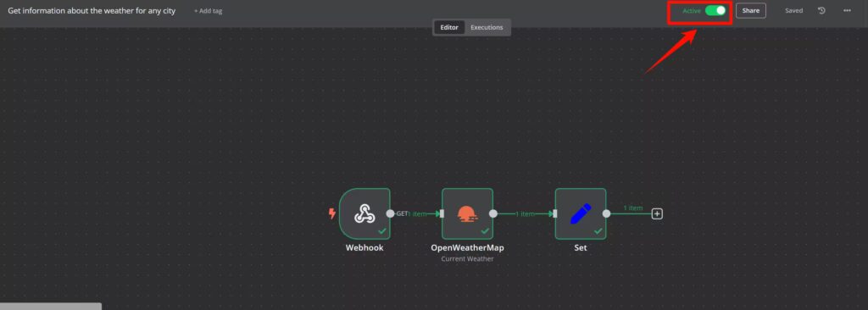Screen dimensions: 868x310
Task: Open the three-dot workflow options menu
Action: pos(847,10)
